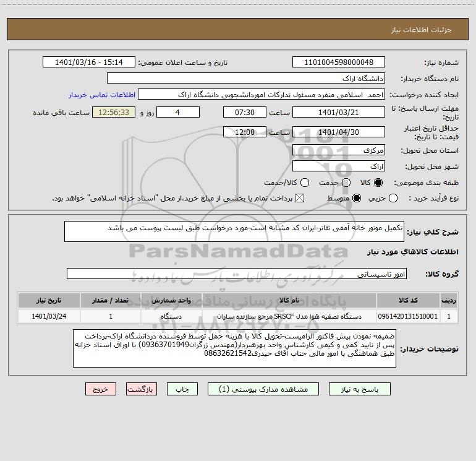Click the page title جزئیات اطلاعات نیاز
476x461 pixels.
[x=421, y=30]
